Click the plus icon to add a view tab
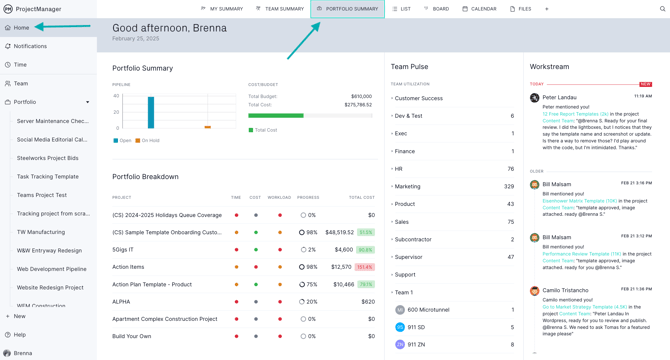 (x=547, y=9)
